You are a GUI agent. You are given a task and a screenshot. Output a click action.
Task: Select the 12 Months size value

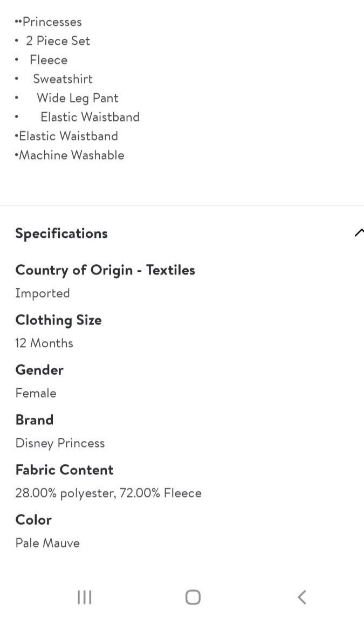pyautogui.click(x=44, y=343)
